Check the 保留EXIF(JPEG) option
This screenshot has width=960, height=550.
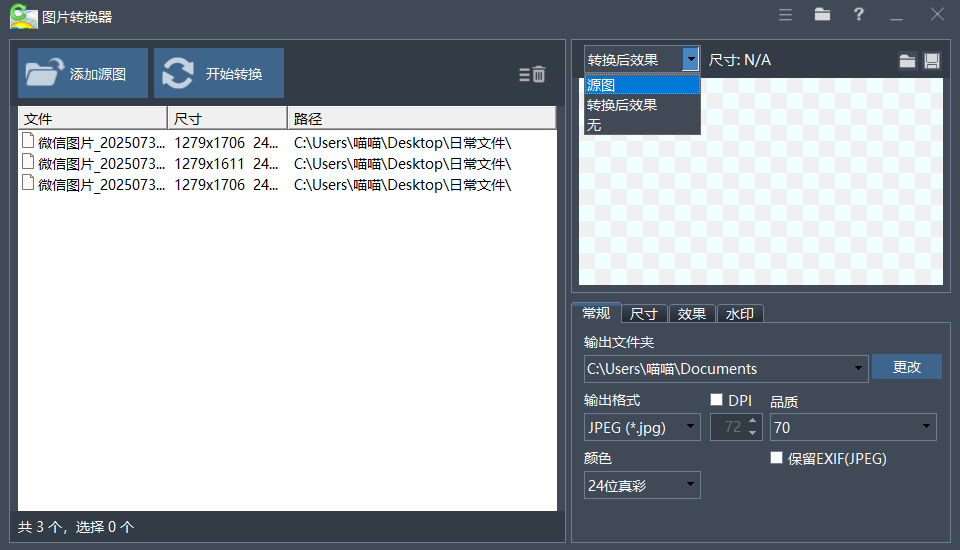(x=776, y=458)
